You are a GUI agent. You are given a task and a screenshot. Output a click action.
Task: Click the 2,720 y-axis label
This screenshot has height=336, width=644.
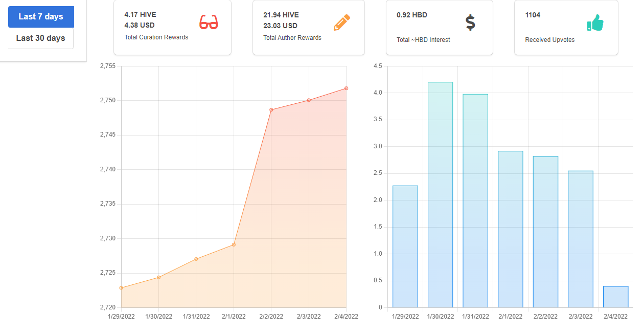(107, 307)
